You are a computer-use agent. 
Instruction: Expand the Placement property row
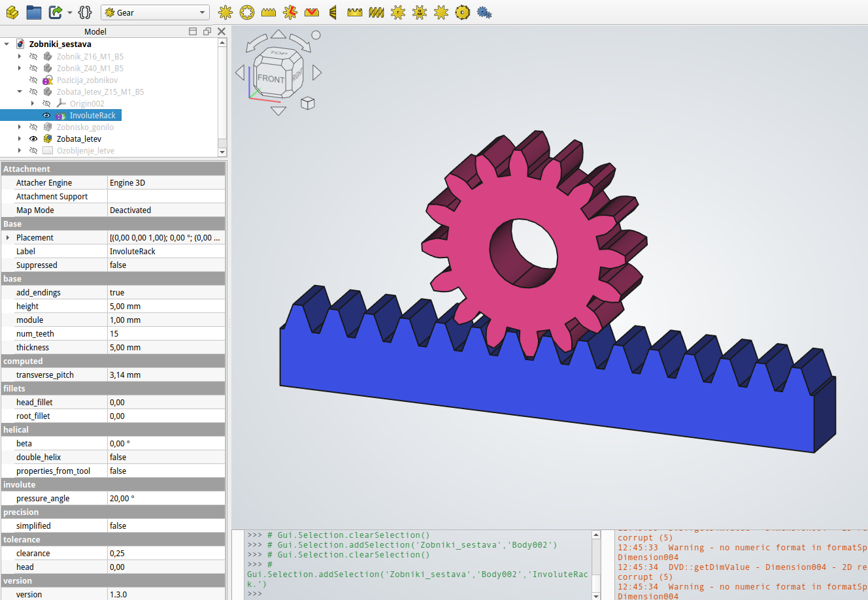(x=8, y=238)
